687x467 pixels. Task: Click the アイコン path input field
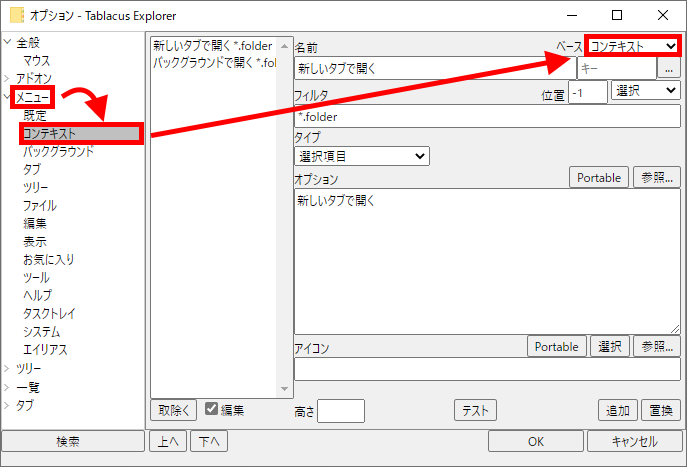[487, 369]
